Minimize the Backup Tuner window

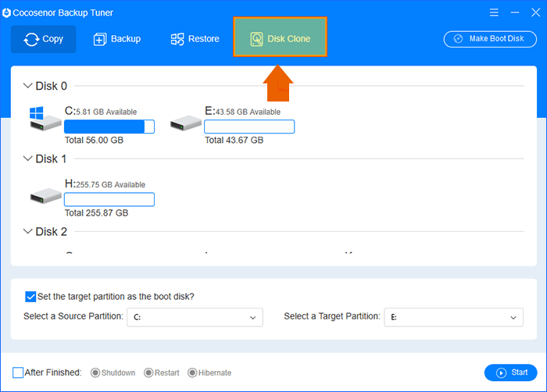515,13
